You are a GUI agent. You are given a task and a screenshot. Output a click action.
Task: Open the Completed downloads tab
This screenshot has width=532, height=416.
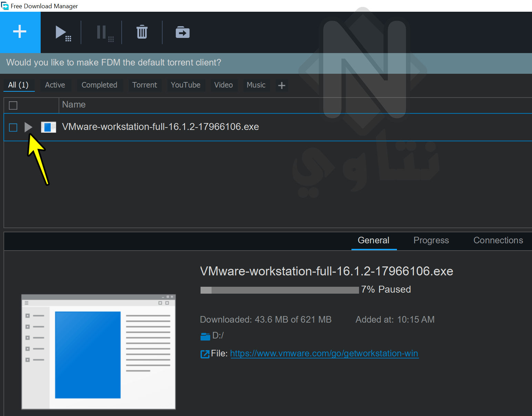[99, 85]
